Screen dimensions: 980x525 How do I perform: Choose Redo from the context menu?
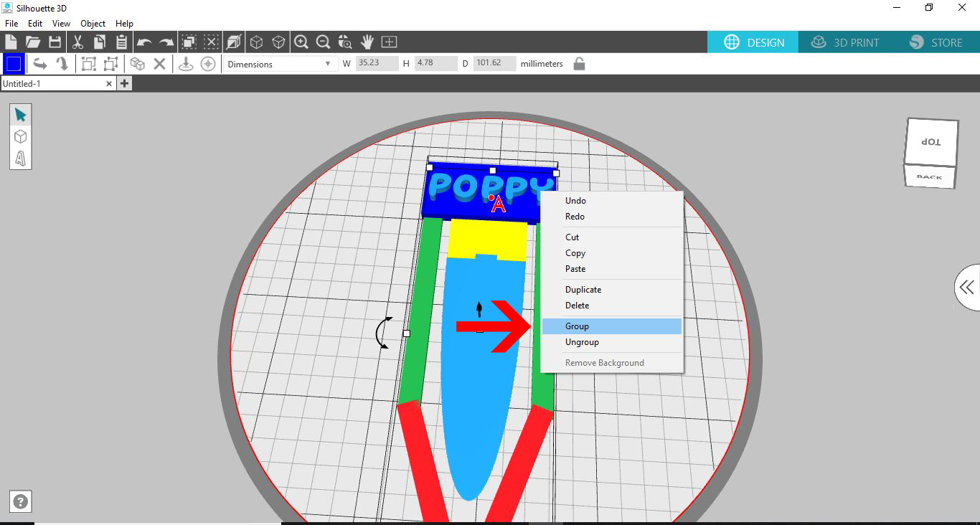612,217
